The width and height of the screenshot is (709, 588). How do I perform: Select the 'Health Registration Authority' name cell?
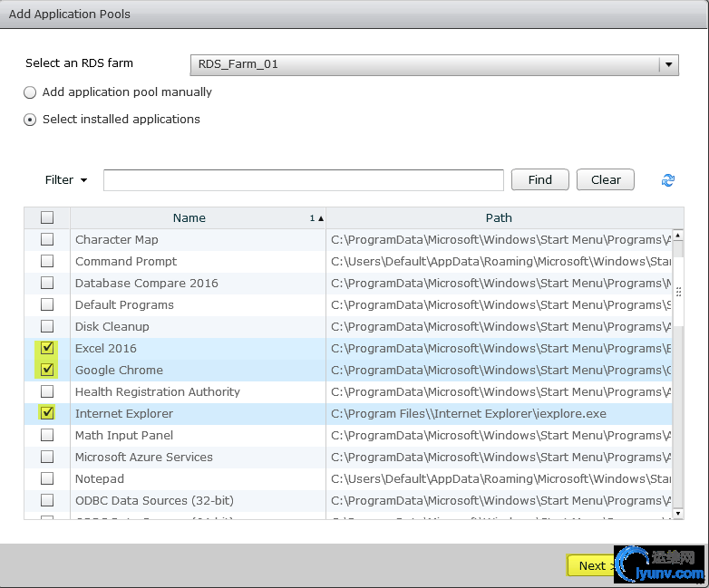[x=198, y=391]
